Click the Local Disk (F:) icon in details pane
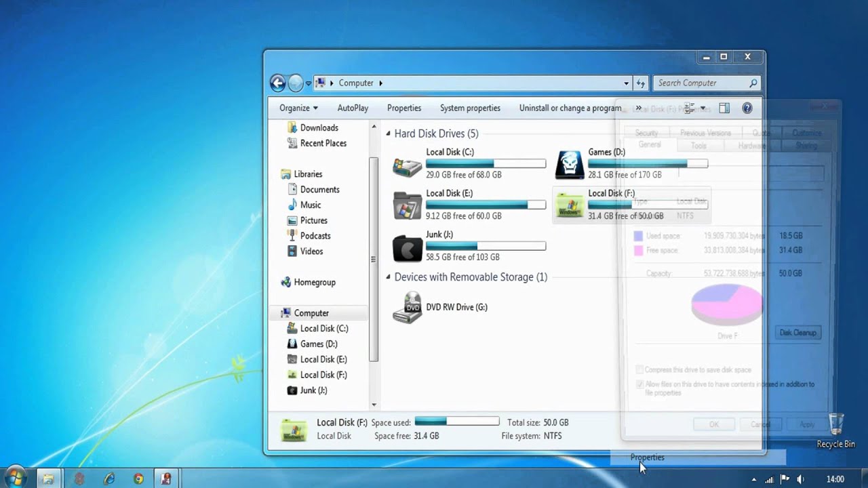 tap(294, 429)
